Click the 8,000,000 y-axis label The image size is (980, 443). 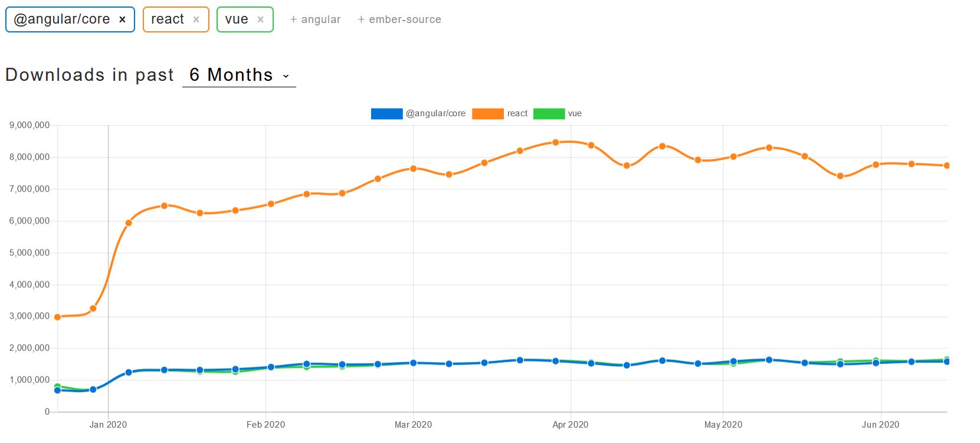30,157
